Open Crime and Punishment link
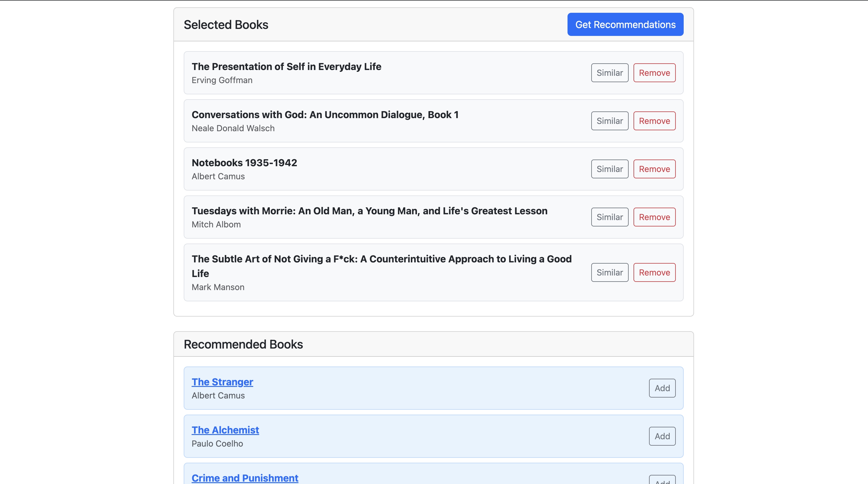868x484 pixels. coord(245,478)
